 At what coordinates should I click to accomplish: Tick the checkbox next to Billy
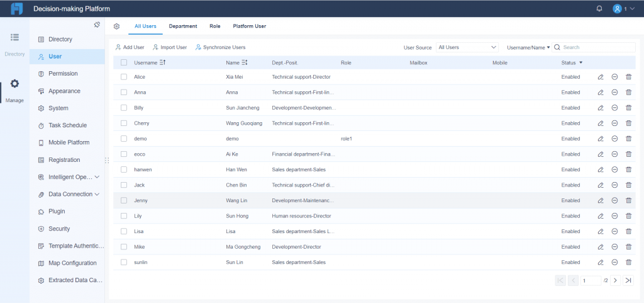point(124,108)
